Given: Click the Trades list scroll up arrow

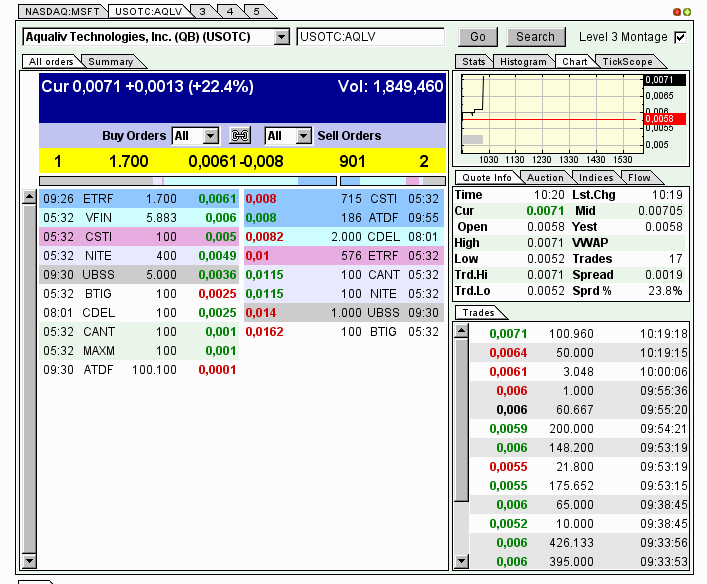Looking at the screenshot, I should [461, 331].
